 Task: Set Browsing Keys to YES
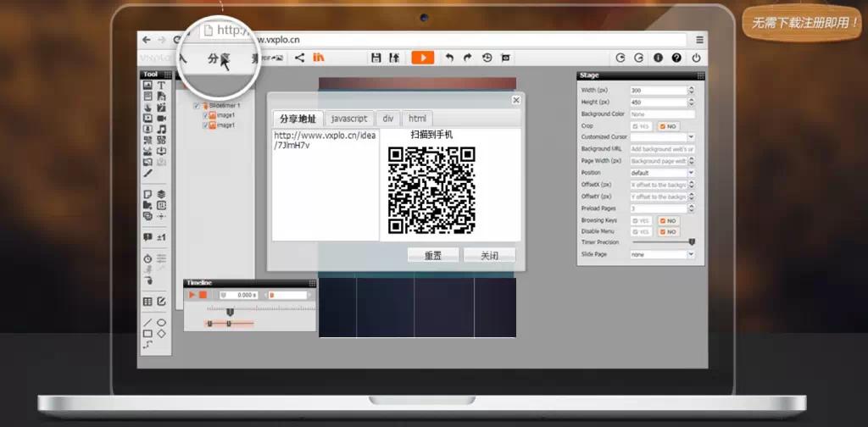click(x=641, y=220)
